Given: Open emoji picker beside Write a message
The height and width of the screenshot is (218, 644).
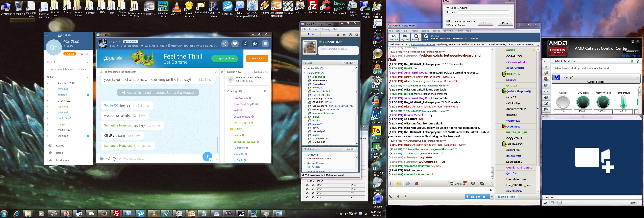Looking at the screenshot, I should (x=108, y=159).
